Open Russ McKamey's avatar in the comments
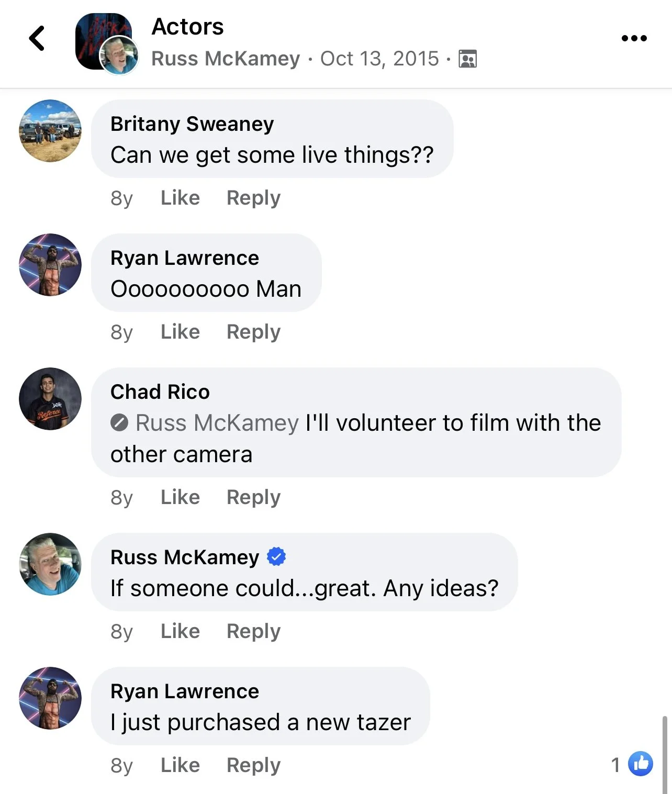Viewport: 672px width, 794px height. coord(50,564)
